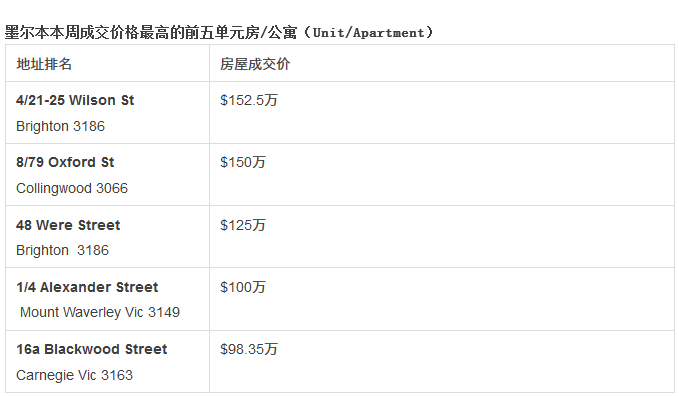
Task: Click the $152.5万 price cell
Action: [249, 100]
